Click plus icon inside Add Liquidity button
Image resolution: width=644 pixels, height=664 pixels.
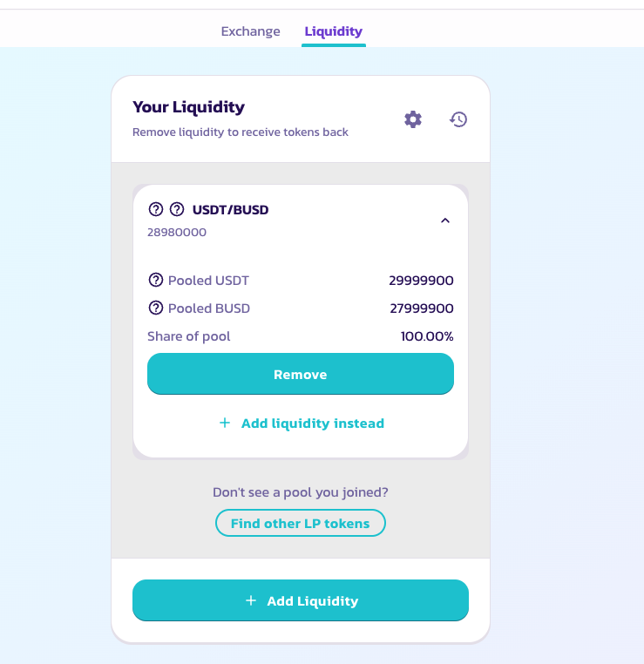251,600
